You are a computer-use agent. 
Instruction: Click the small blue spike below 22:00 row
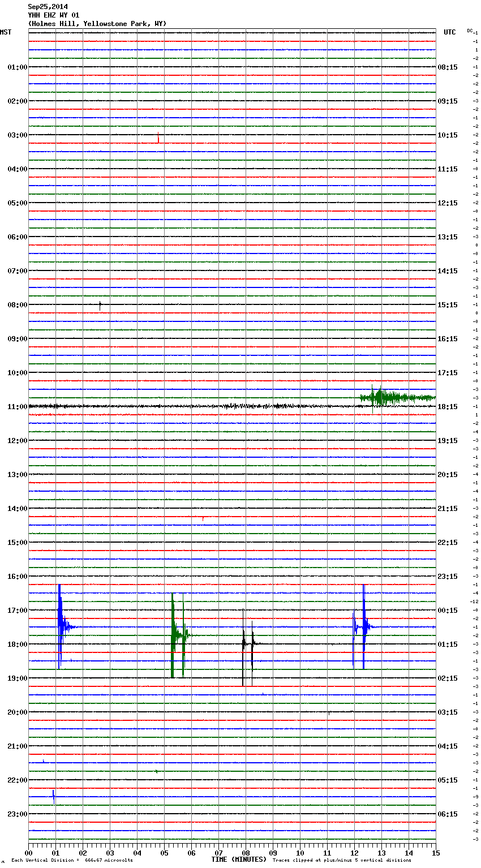54,796
